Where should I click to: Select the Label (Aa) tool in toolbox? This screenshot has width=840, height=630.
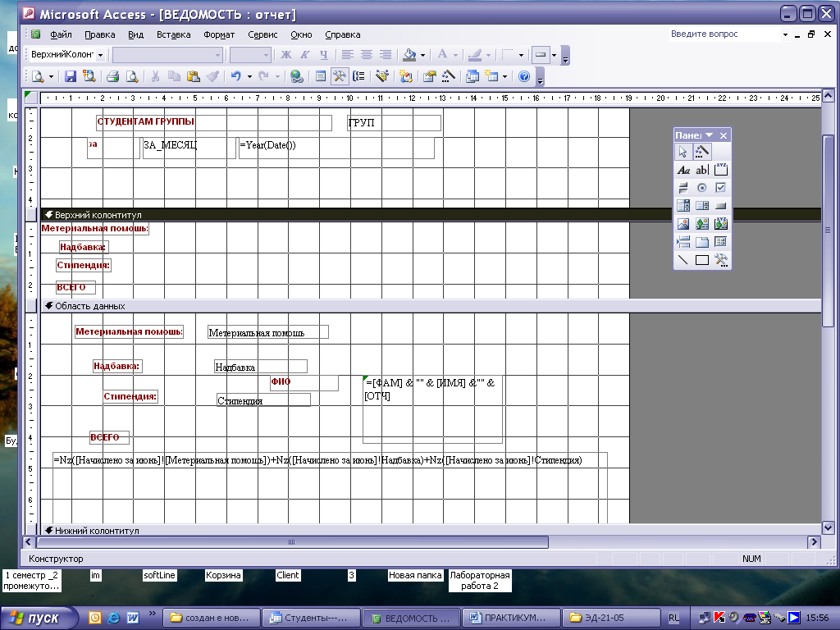[683, 171]
